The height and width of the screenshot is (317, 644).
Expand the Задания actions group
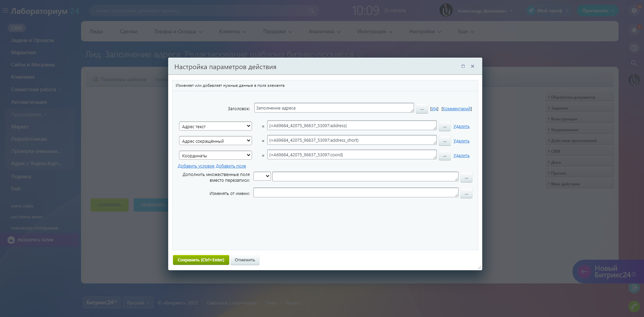click(x=580, y=108)
